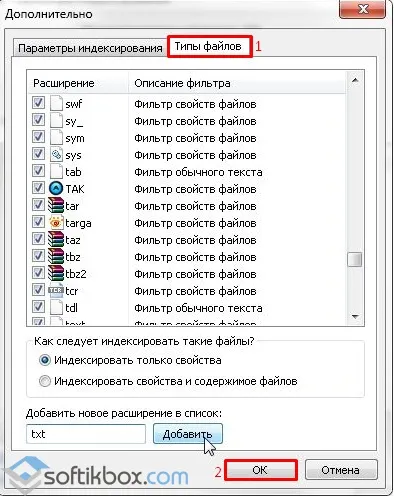Select the 'sy_' extension name
The height and width of the screenshot is (496, 394).
tap(74, 121)
